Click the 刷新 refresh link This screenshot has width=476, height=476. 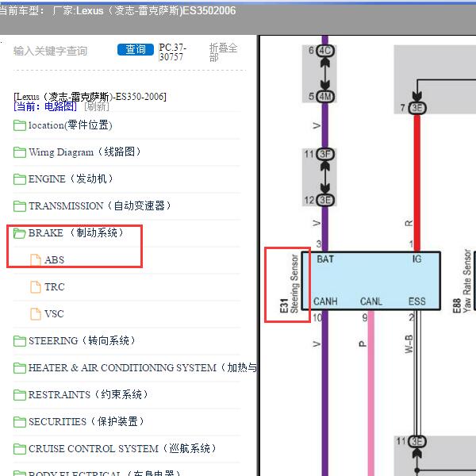coord(97,106)
